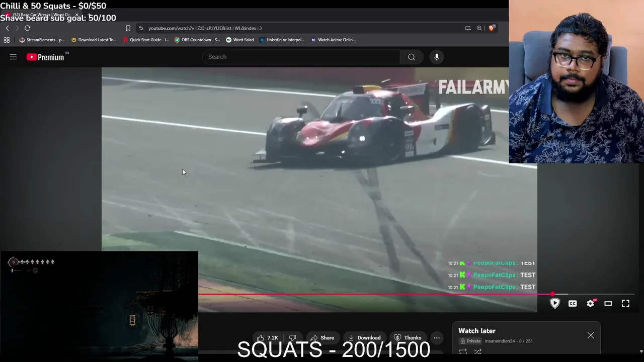Open the cast/media icon in address bar
The height and width of the screenshot is (362, 644).
(468, 28)
